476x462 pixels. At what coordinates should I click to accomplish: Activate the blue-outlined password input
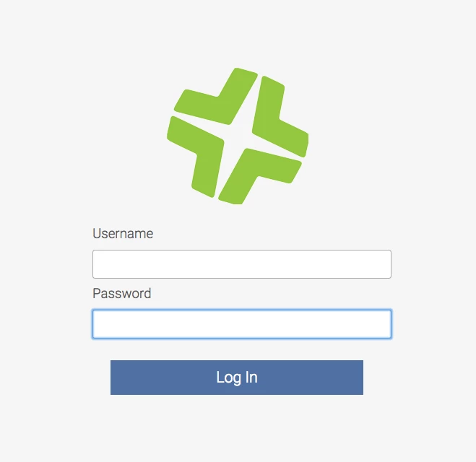click(x=242, y=324)
